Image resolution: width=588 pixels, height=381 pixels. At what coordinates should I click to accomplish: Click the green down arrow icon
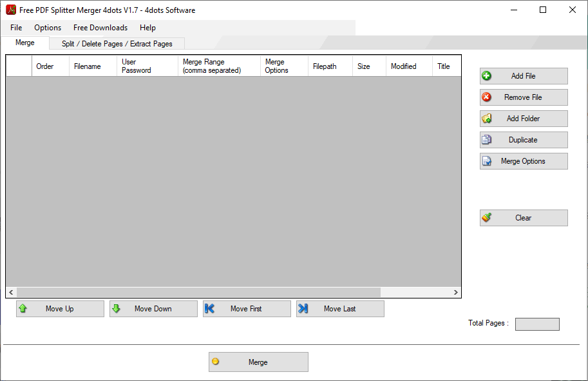117,309
